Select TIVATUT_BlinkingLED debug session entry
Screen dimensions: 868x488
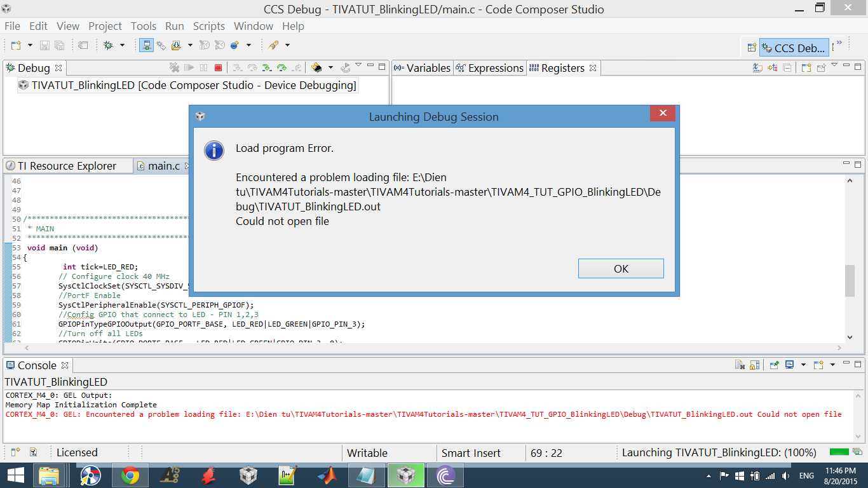(187, 85)
